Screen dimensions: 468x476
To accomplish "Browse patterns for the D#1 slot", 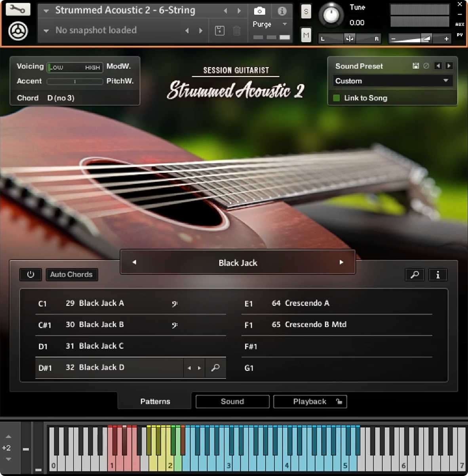I will pyautogui.click(x=215, y=368).
